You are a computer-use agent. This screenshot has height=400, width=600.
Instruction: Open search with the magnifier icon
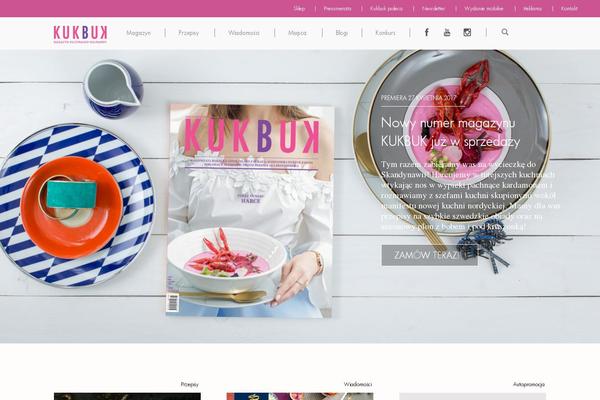pyautogui.click(x=505, y=32)
